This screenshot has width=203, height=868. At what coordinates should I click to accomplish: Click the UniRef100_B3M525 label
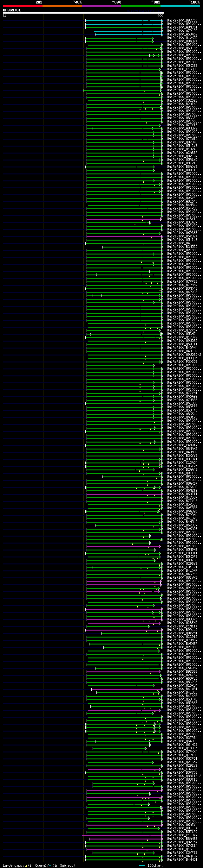point(182,247)
